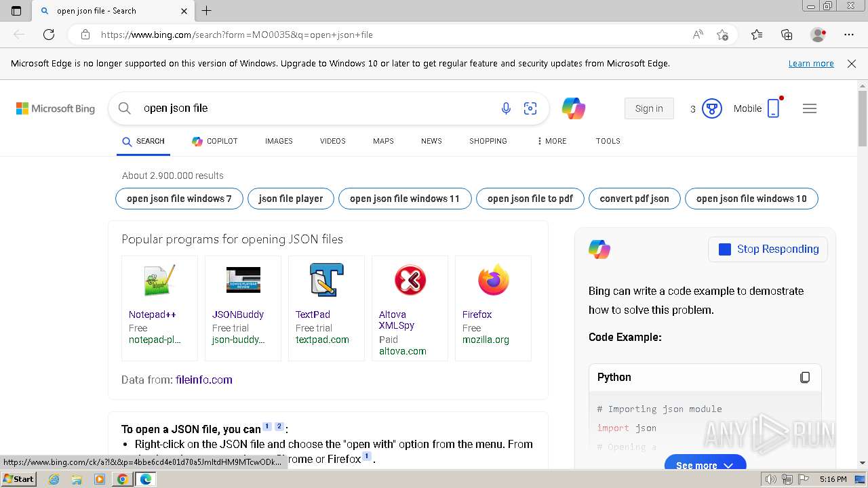The height and width of the screenshot is (488, 868).
Task: View site information lock icon
Action: [x=85, y=35]
